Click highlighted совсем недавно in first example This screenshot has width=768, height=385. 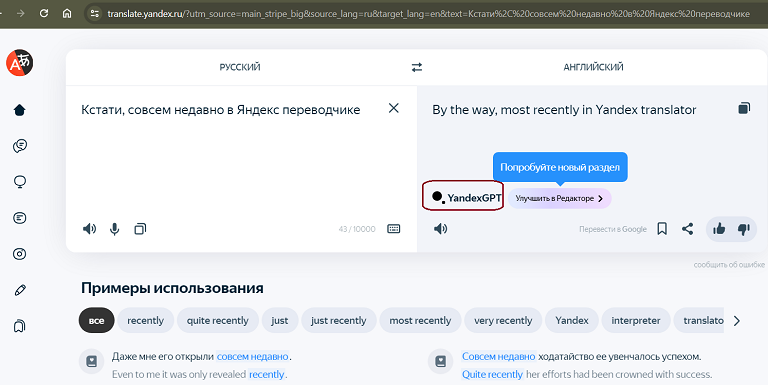pos(253,357)
